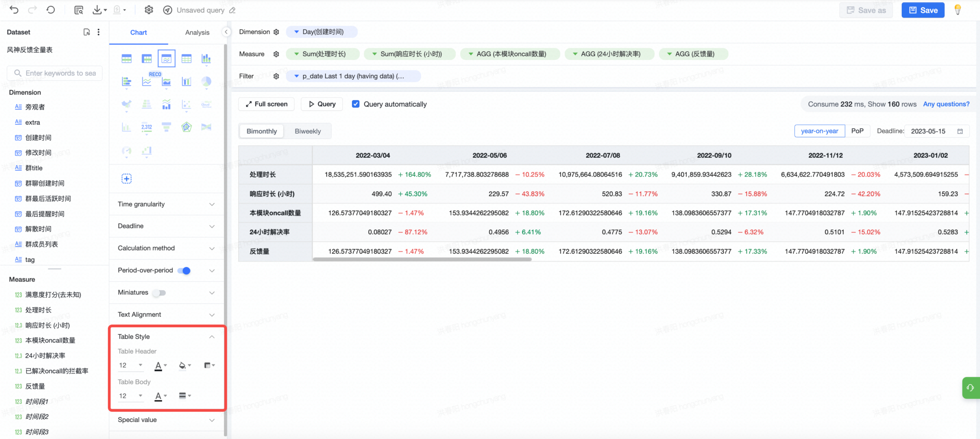
Task: Open Table Header background fill color picker
Action: point(185,366)
